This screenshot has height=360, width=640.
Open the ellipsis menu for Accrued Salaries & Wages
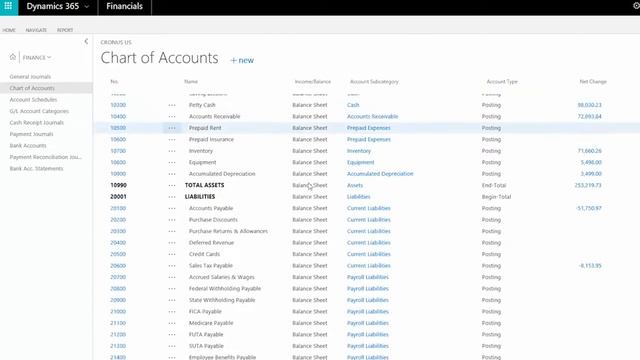pyautogui.click(x=172, y=277)
